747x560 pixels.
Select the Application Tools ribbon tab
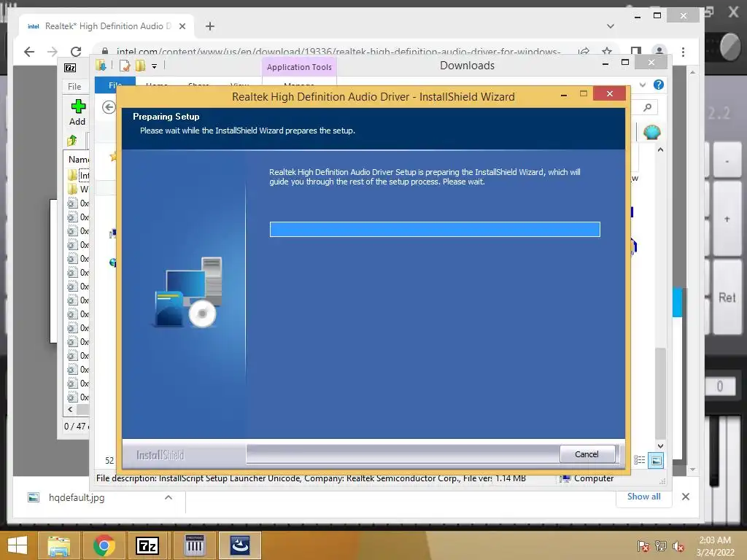click(299, 67)
